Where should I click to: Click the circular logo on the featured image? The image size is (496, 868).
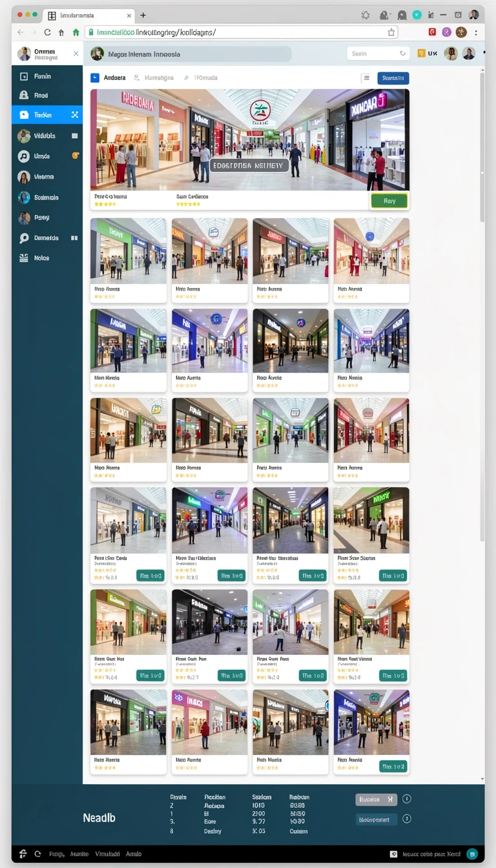point(260,111)
